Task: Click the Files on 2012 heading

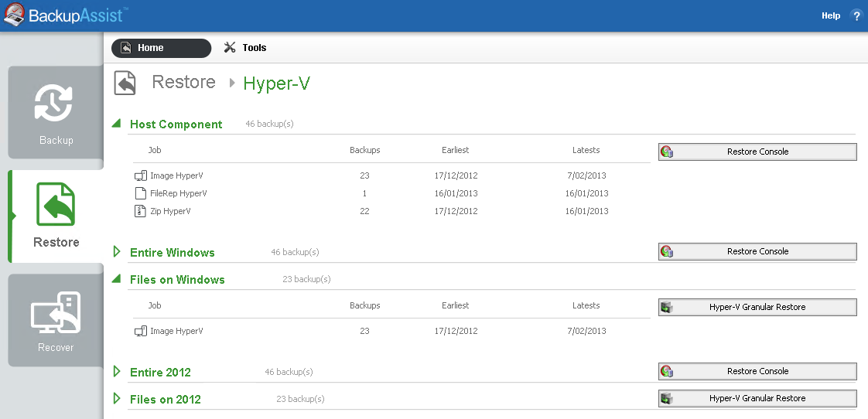Action: point(166,399)
